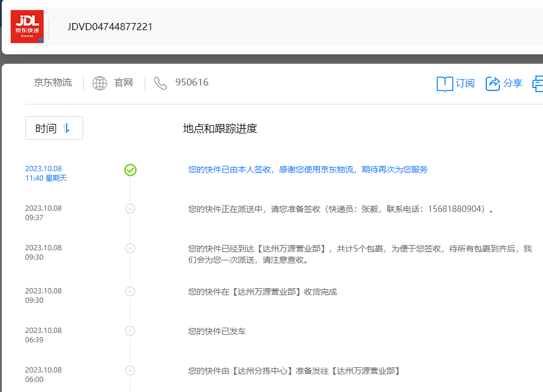This screenshot has width=543, height=392.
Task: Click the 达州分拣中心 dispatch status text
Action: pos(295,371)
